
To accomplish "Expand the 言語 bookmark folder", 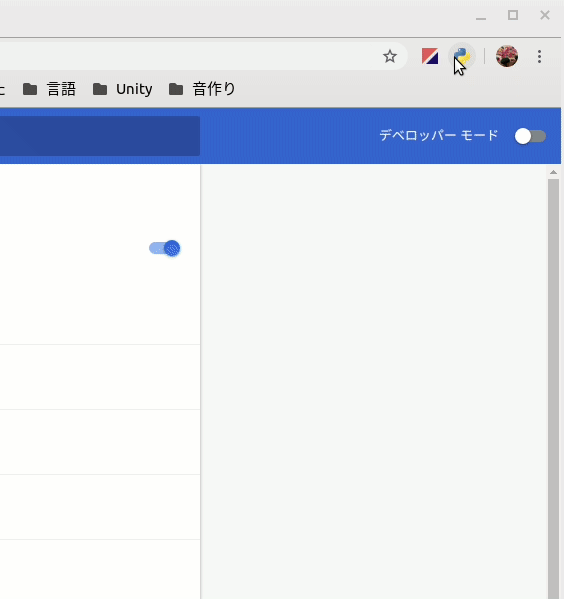I will (49, 89).
